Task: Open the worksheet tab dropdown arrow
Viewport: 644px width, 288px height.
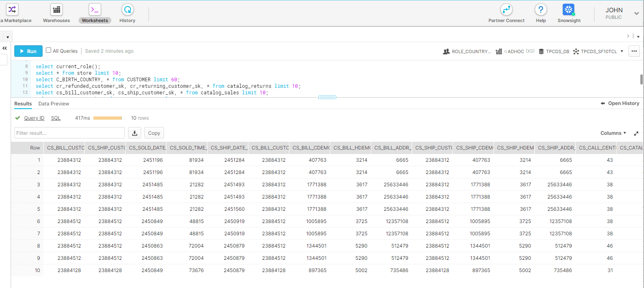Action: point(8,37)
